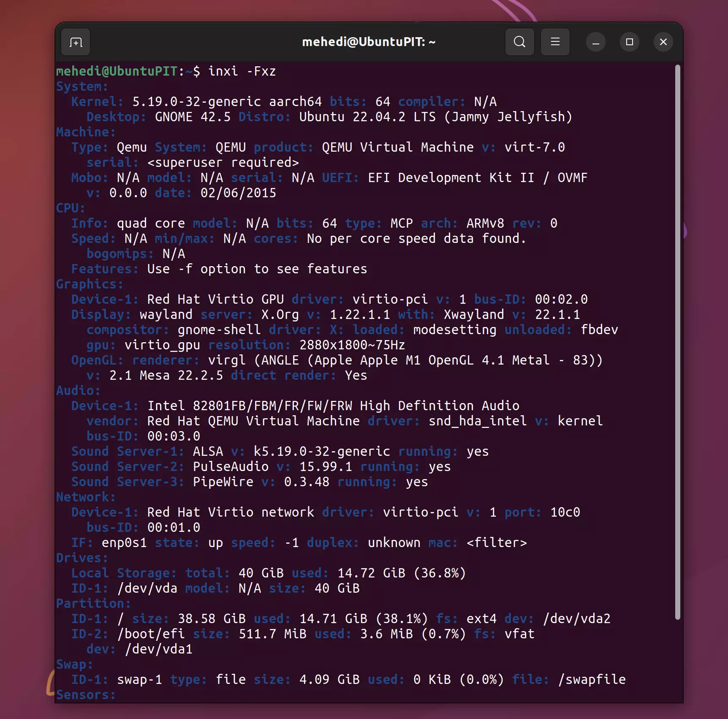
Task: Click 'Red Hat Virtio GPU' device text
Action: click(215, 299)
